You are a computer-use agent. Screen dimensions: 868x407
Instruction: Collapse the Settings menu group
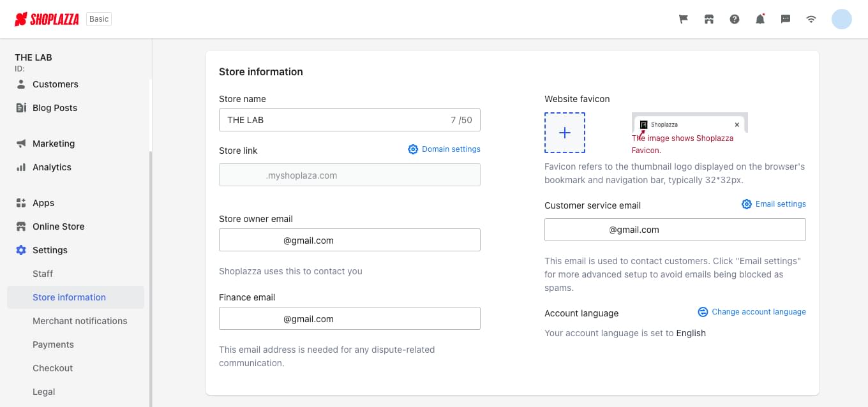coord(50,250)
